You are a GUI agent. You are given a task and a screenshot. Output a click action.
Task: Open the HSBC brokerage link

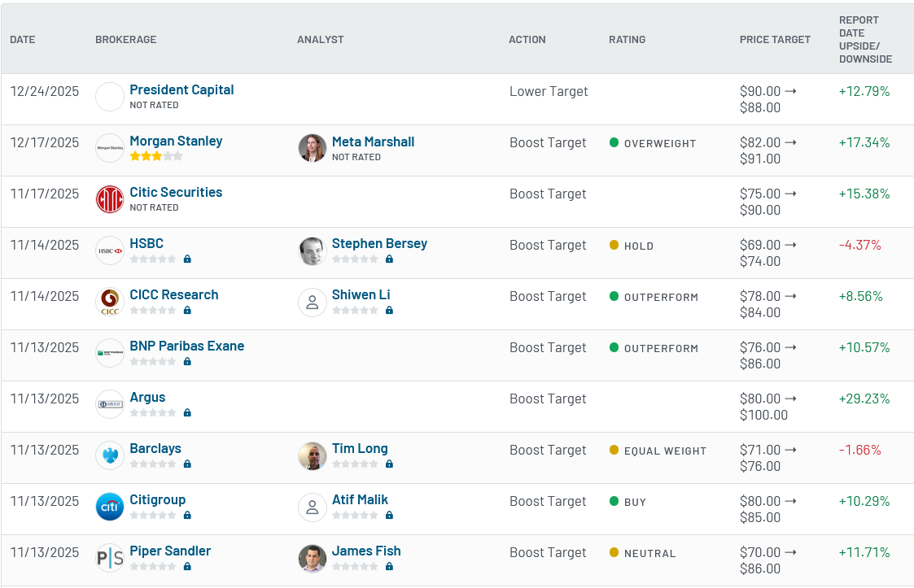point(147,244)
